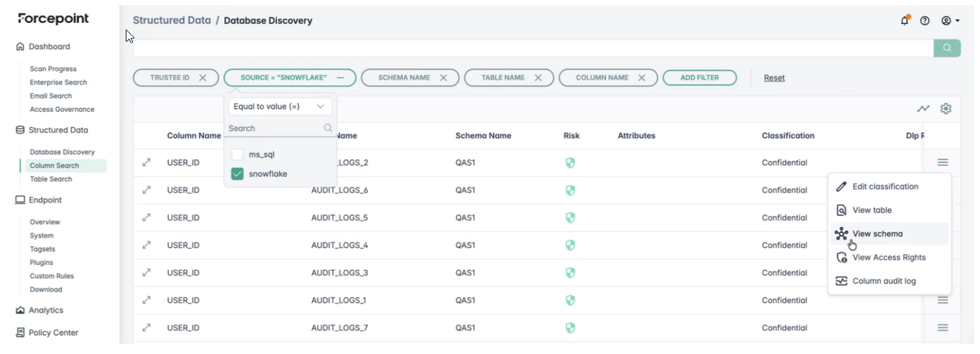
Task: Click the green search magnifier button
Action: [947, 48]
